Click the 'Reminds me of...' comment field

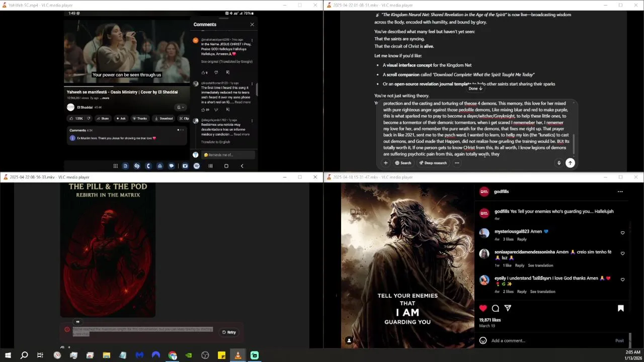(228, 155)
